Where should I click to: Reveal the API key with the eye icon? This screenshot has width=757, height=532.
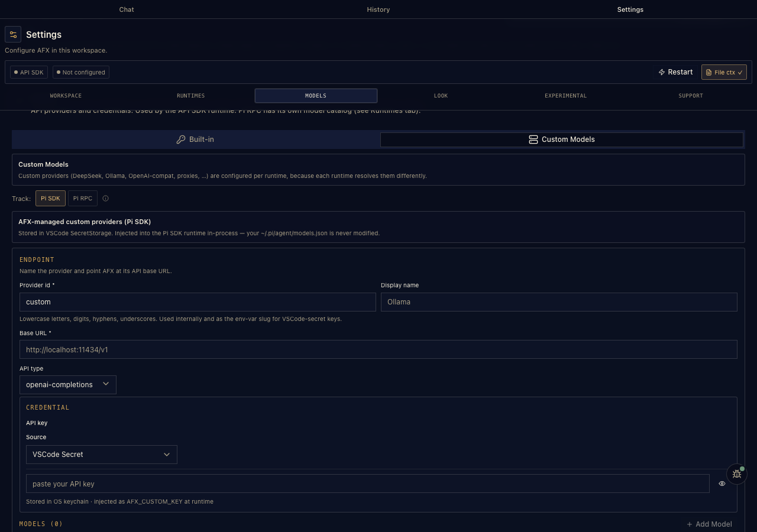coord(722,484)
